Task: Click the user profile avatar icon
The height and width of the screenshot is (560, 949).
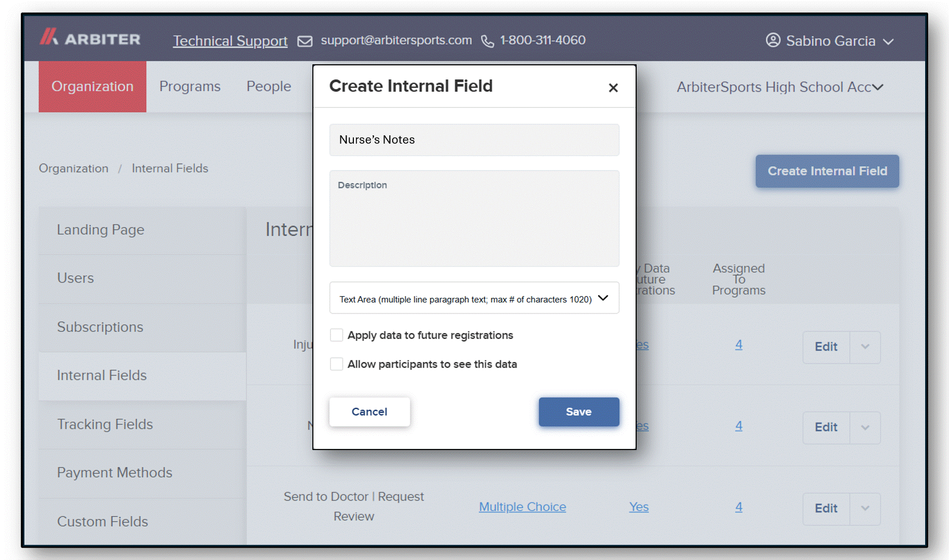Action: coord(773,40)
